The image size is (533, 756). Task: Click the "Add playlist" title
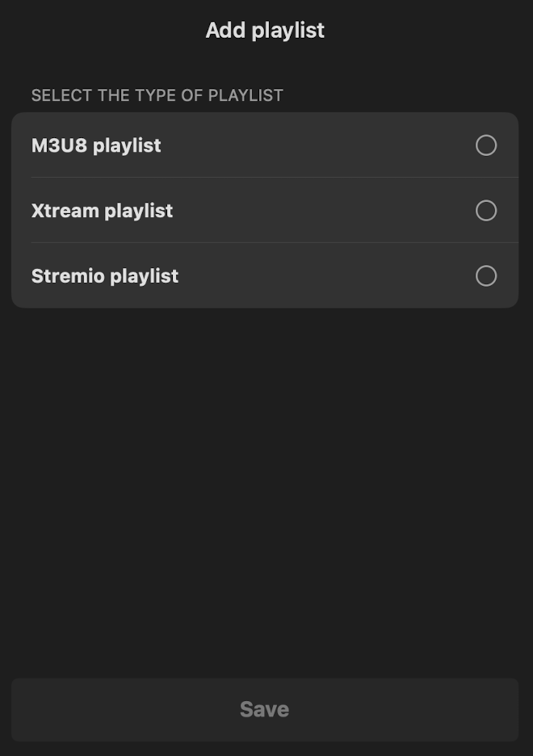tap(265, 31)
